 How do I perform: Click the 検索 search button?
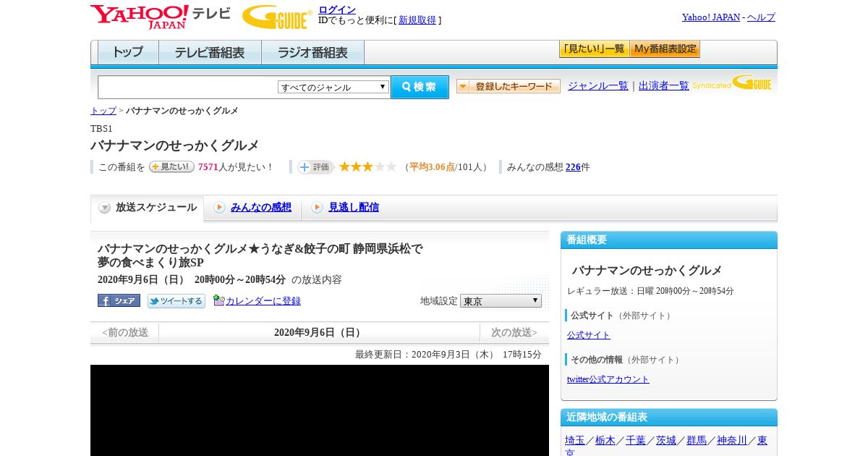click(420, 87)
